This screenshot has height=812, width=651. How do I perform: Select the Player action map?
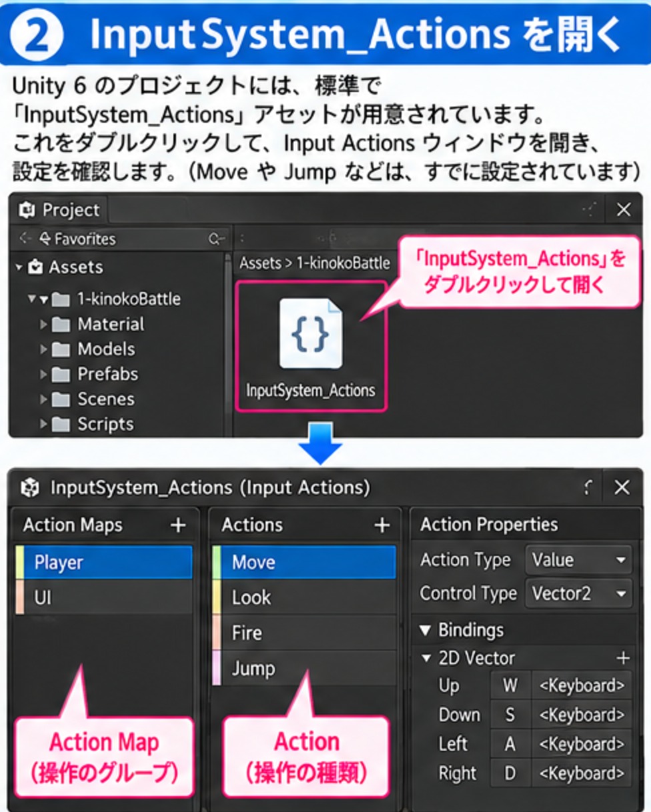coord(103,563)
